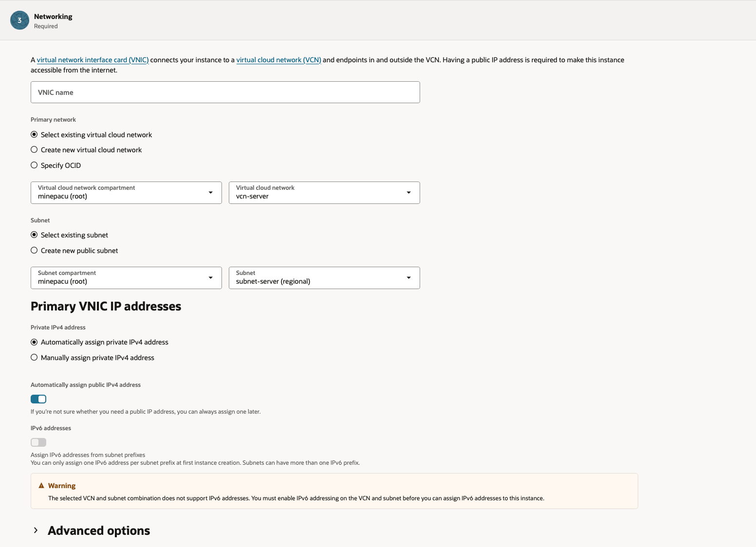Image resolution: width=756 pixels, height=547 pixels.
Task: Select the Specify OCID radio button
Action: (34, 165)
